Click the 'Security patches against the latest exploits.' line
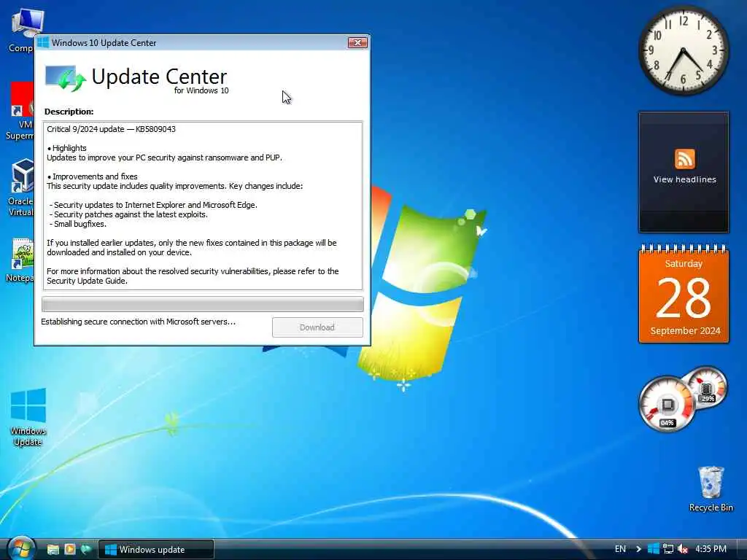Image resolution: width=747 pixels, height=560 pixels. pyautogui.click(x=128, y=214)
